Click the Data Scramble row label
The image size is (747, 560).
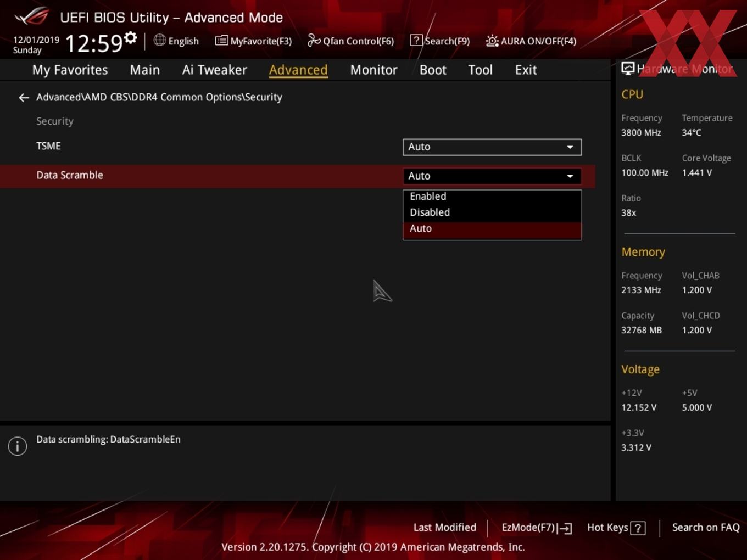[70, 175]
